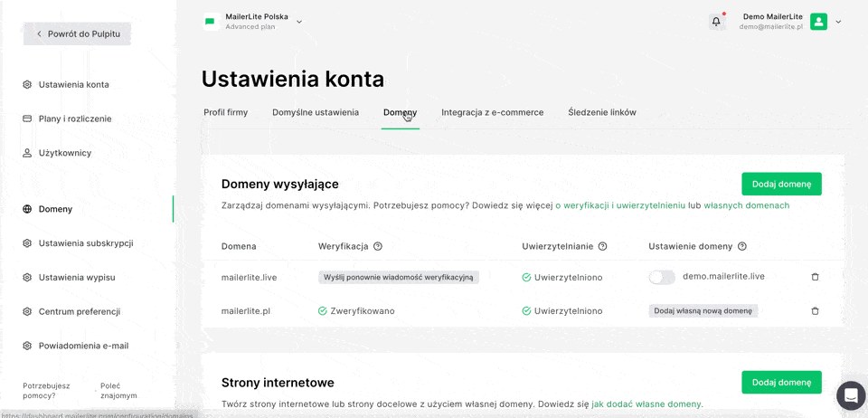Switch to Profil firmy tab
The height and width of the screenshot is (418, 868).
pos(226,112)
